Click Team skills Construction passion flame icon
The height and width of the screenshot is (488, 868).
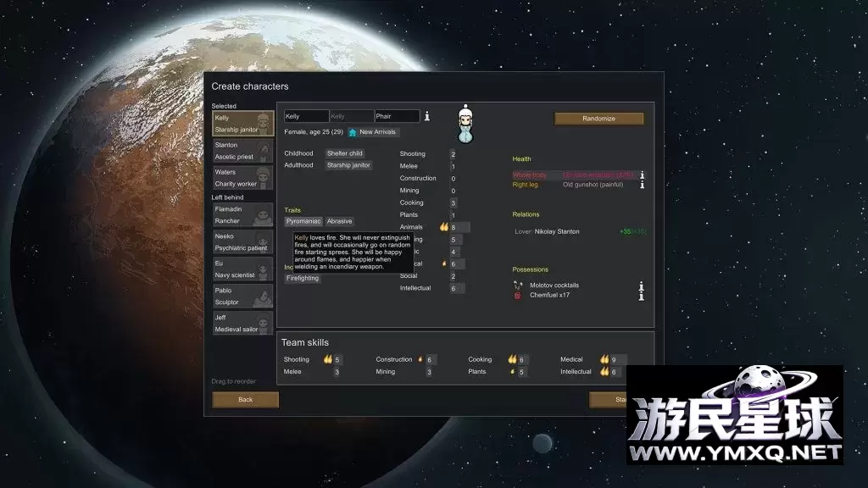tap(420, 359)
